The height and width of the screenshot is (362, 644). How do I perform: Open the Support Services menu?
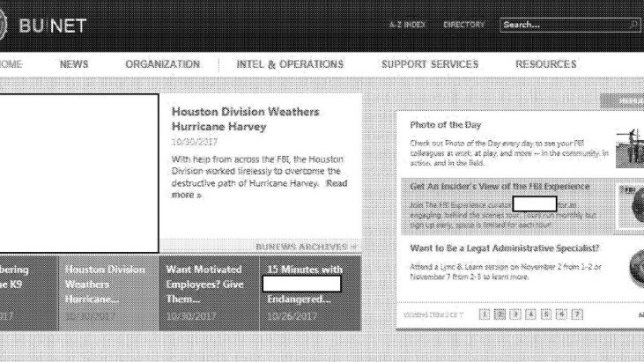[x=430, y=64]
